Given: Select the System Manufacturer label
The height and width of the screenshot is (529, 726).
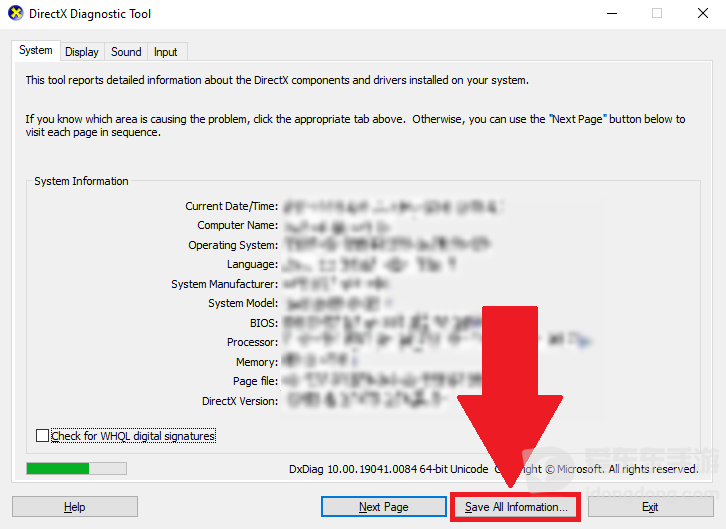Looking at the screenshot, I should [x=225, y=284].
